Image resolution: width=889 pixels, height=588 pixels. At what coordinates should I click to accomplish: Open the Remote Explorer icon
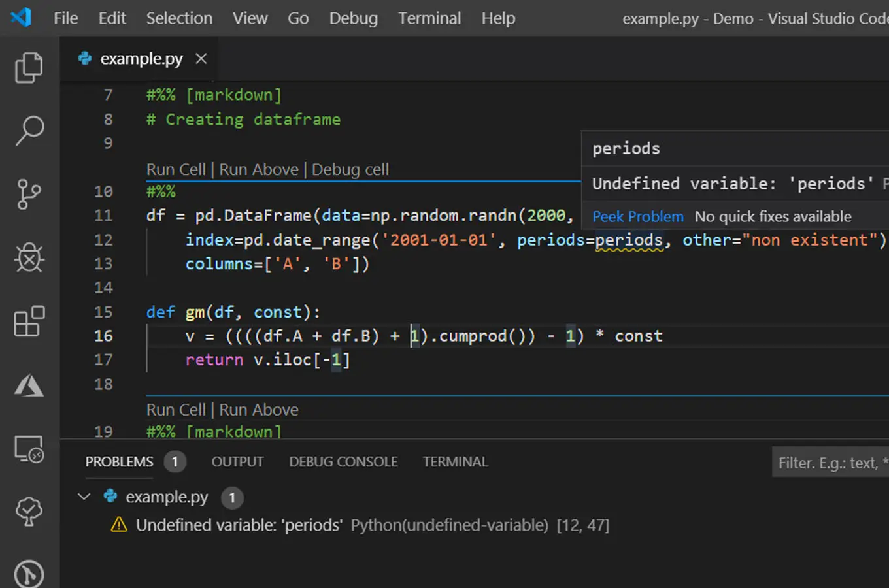coord(29,449)
